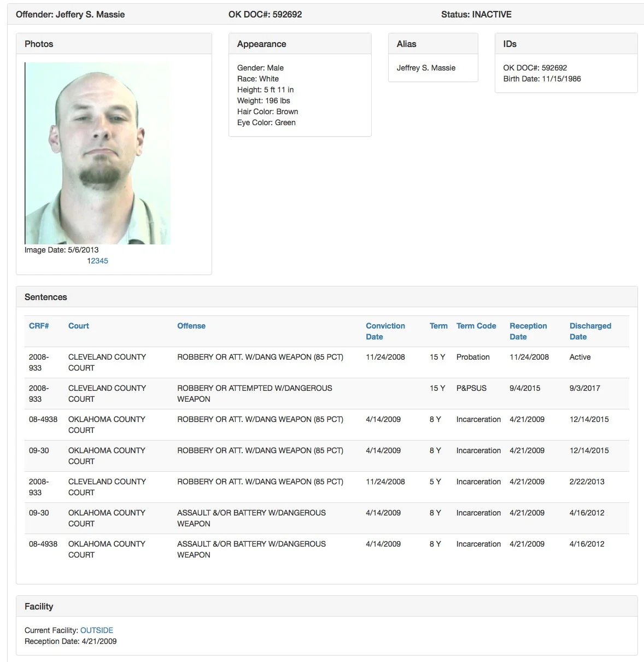Go to photo page 3

click(x=97, y=261)
